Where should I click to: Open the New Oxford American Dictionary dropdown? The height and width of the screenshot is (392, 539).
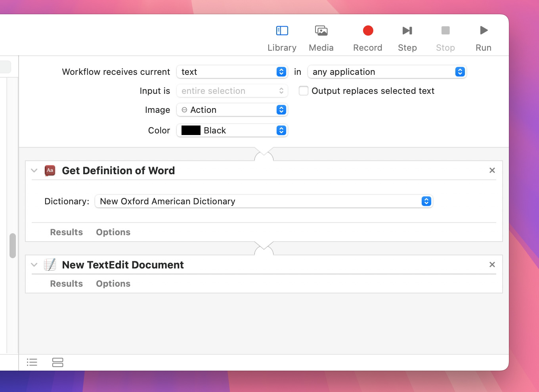(x=264, y=201)
